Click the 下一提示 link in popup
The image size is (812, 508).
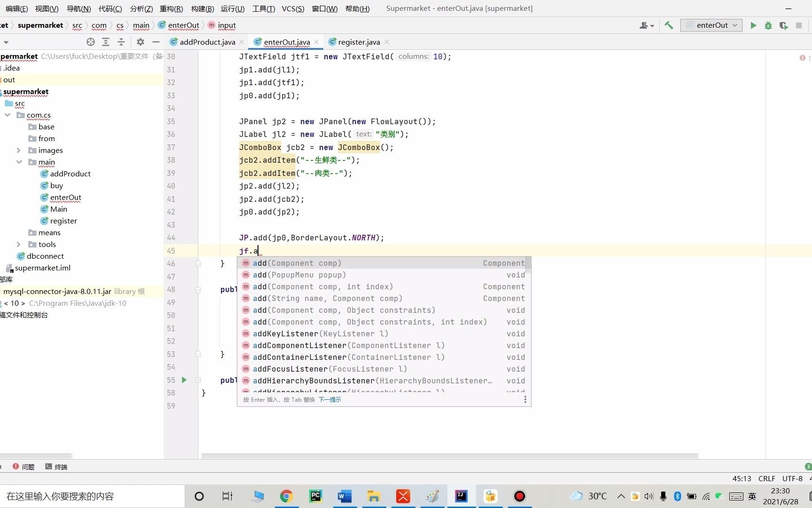click(x=330, y=399)
